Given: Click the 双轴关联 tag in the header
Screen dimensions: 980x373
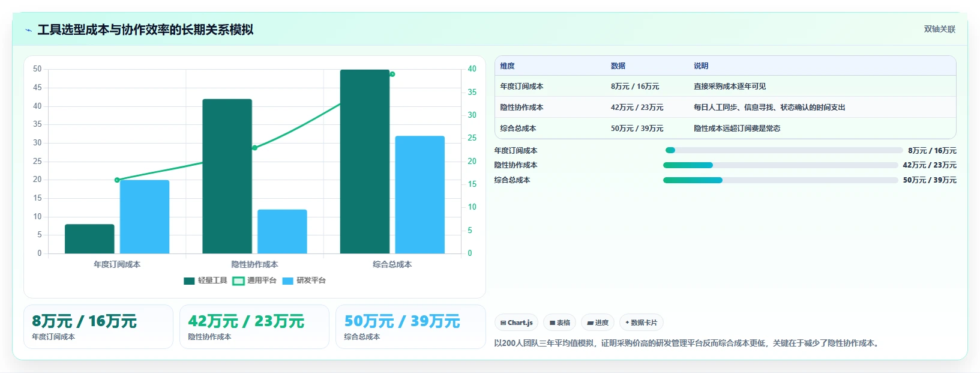Looking at the screenshot, I should 939,29.
